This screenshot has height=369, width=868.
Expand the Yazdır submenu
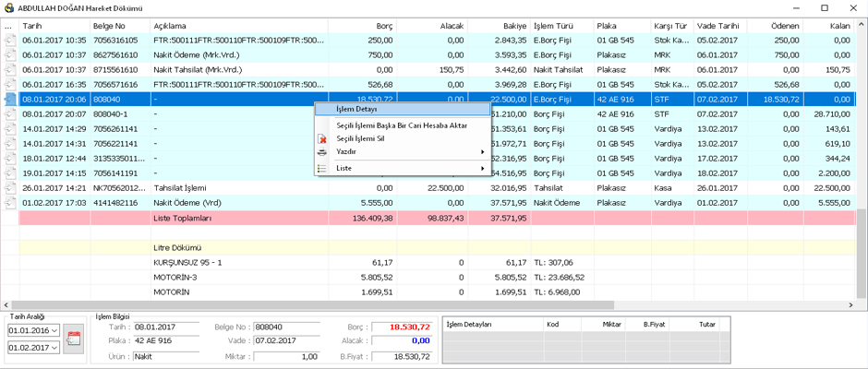coord(402,151)
